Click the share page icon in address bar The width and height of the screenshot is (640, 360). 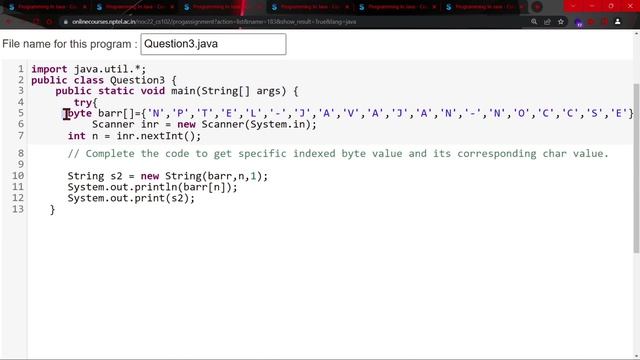pos(547,22)
